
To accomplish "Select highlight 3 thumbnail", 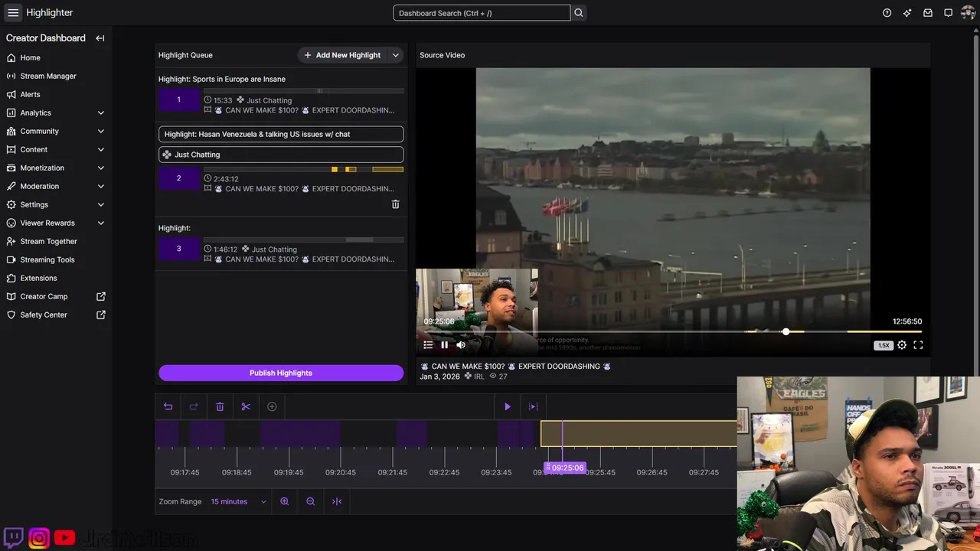I will (x=179, y=249).
